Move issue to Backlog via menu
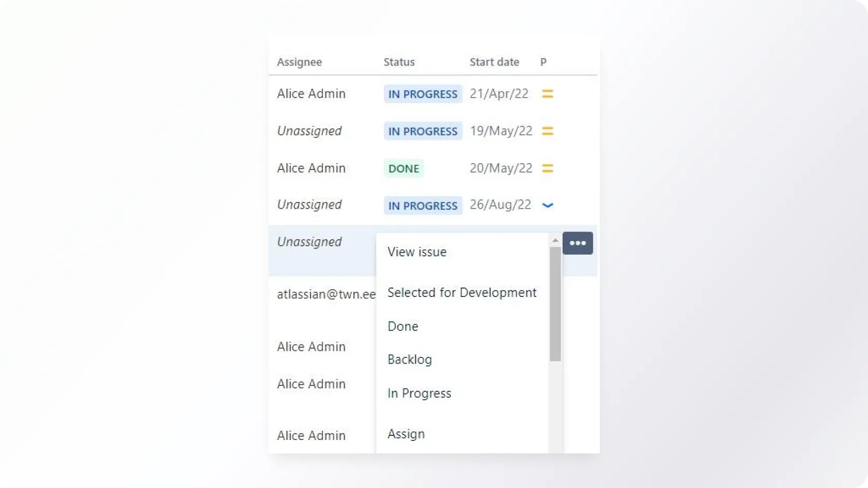Image resolution: width=868 pixels, height=488 pixels. (410, 359)
